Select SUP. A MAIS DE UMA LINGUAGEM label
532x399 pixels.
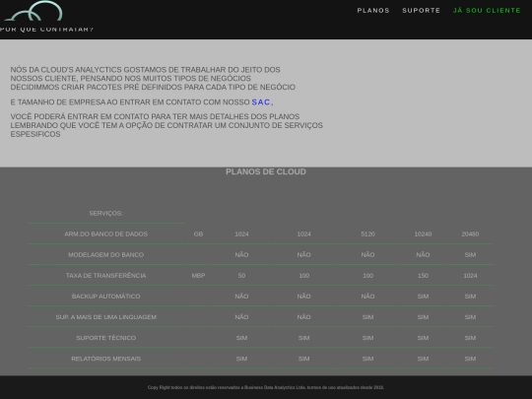[105, 317]
